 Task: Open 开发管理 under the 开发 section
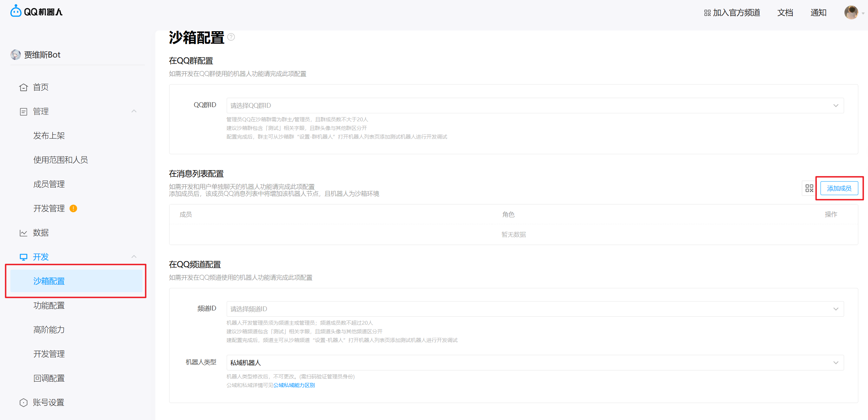pos(49,354)
